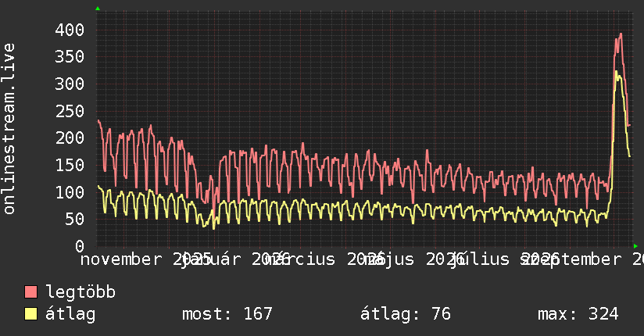Screen dimensions: 644x336
Task: Click the yellow line's peak near 324
Action: 616,71
